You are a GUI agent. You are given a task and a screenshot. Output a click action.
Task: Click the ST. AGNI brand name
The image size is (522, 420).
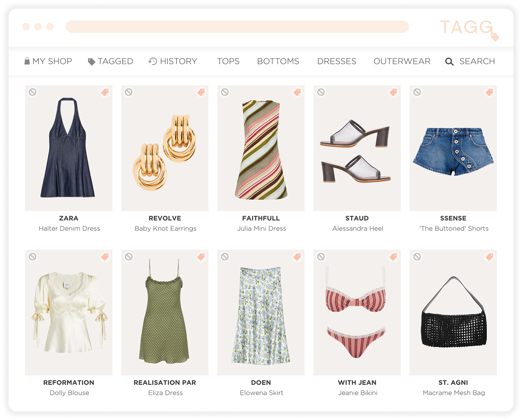453,383
